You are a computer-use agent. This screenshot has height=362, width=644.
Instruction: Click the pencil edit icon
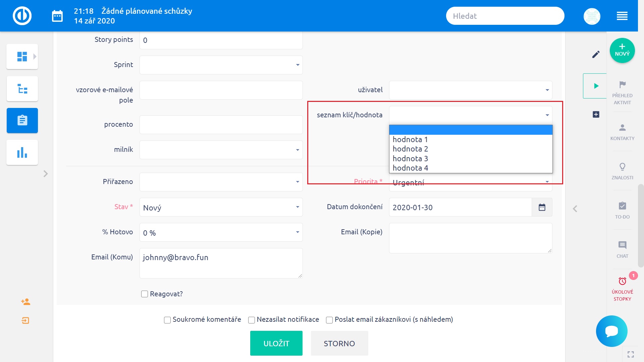[596, 54]
